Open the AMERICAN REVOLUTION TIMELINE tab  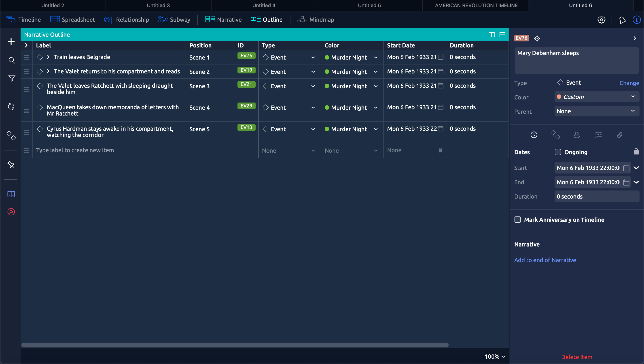coord(476,5)
